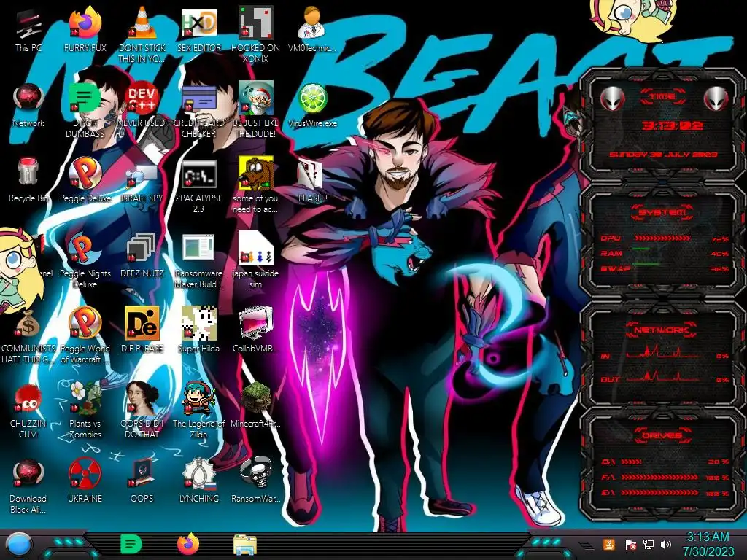Click the blue Start orb
The height and width of the screenshot is (560, 747).
[19, 545]
